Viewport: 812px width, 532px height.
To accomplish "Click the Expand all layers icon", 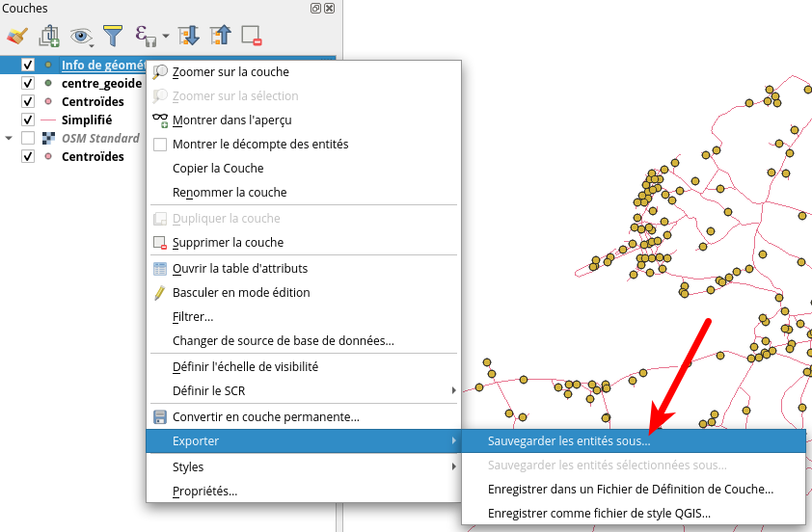I will [x=188, y=36].
